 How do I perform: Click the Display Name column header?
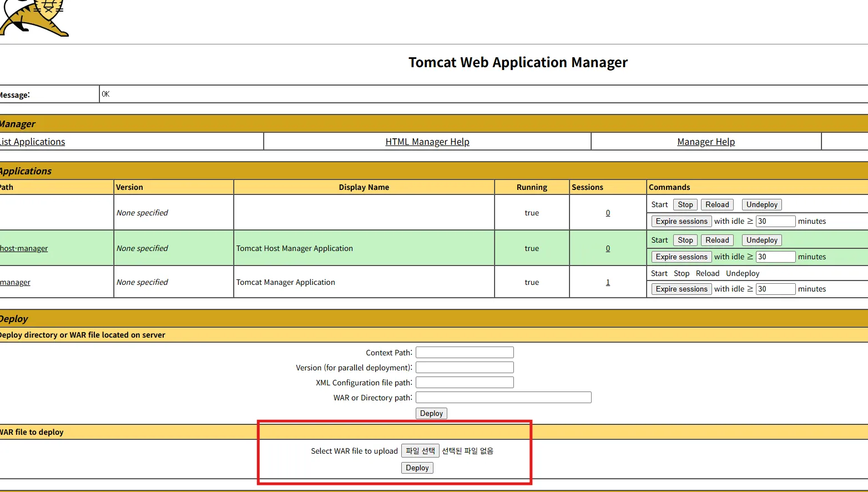(x=364, y=187)
